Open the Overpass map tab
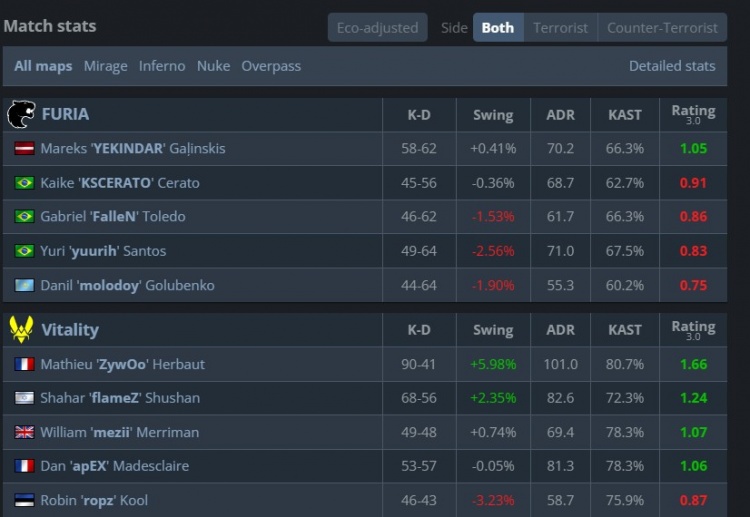Viewport: 750px width, 517px height. click(x=271, y=66)
